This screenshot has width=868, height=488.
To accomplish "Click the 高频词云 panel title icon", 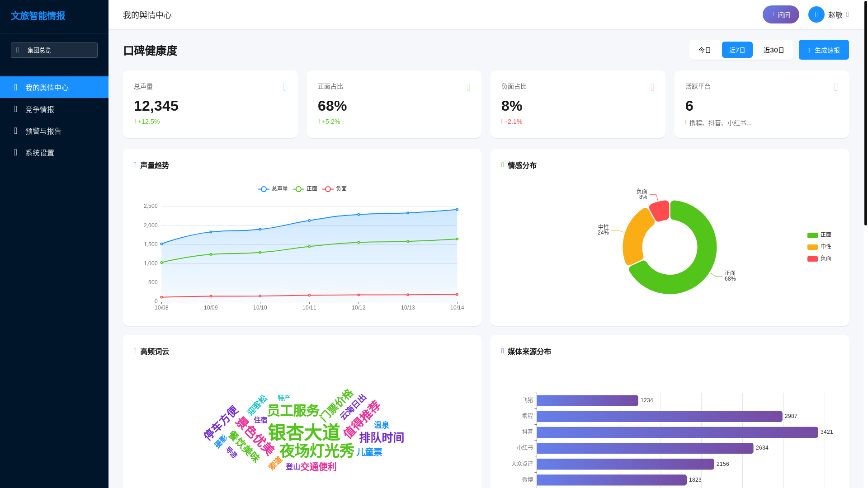I will 135,351.
